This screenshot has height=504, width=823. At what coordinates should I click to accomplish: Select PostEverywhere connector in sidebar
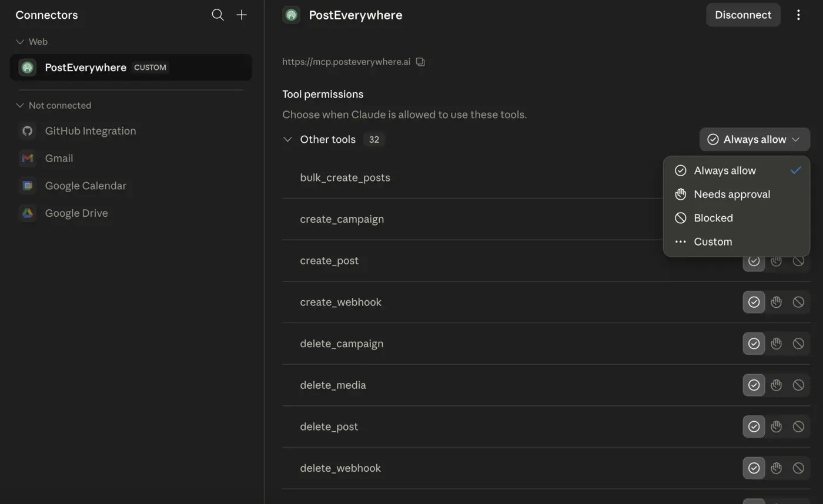(x=131, y=68)
